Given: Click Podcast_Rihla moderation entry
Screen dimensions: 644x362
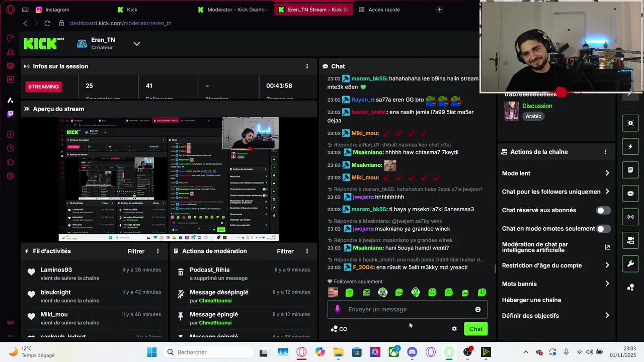Looking at the screenshot, I should (x=210, y=270).
